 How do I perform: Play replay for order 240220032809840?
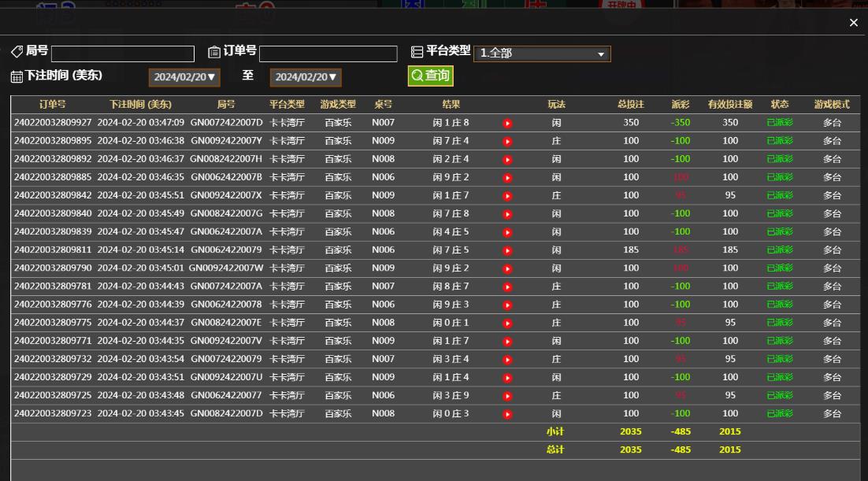click(x=507, y=214)
